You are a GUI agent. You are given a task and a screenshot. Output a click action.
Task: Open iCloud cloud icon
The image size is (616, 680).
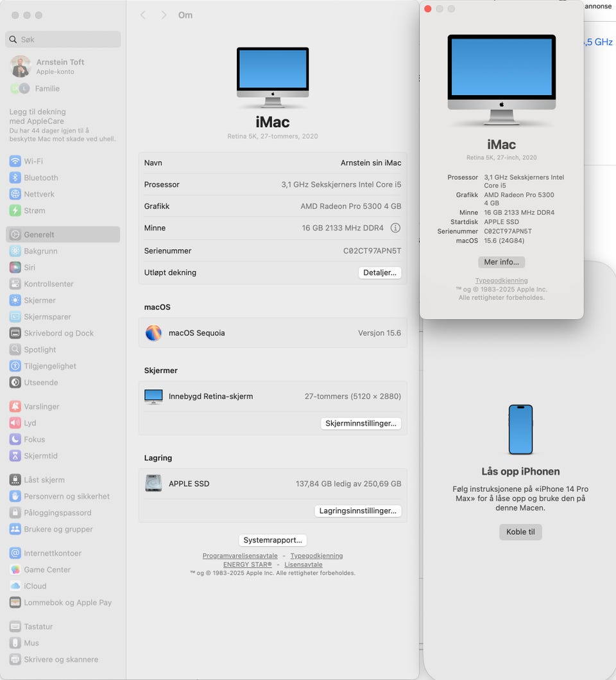[15, 586]
